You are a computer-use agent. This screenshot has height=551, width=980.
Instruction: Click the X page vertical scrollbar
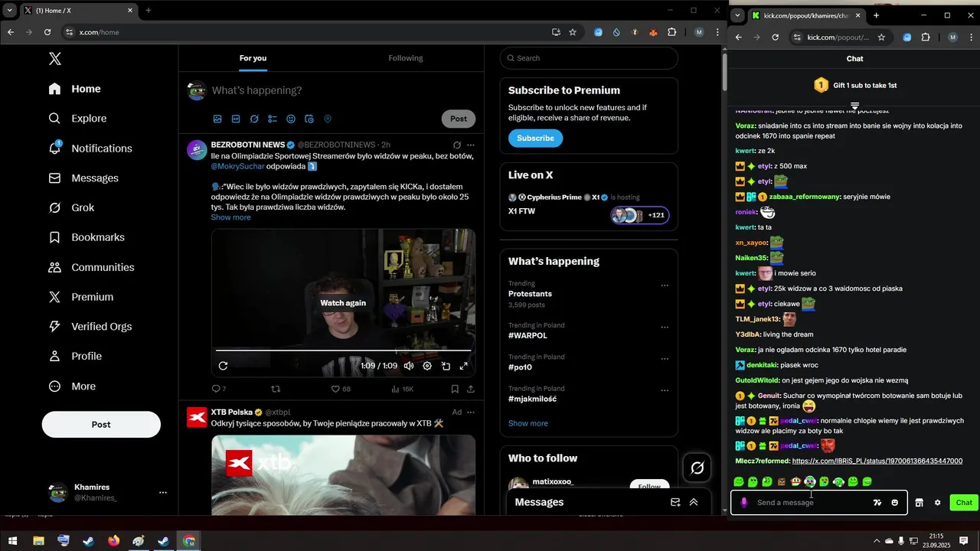pos(725,74)
